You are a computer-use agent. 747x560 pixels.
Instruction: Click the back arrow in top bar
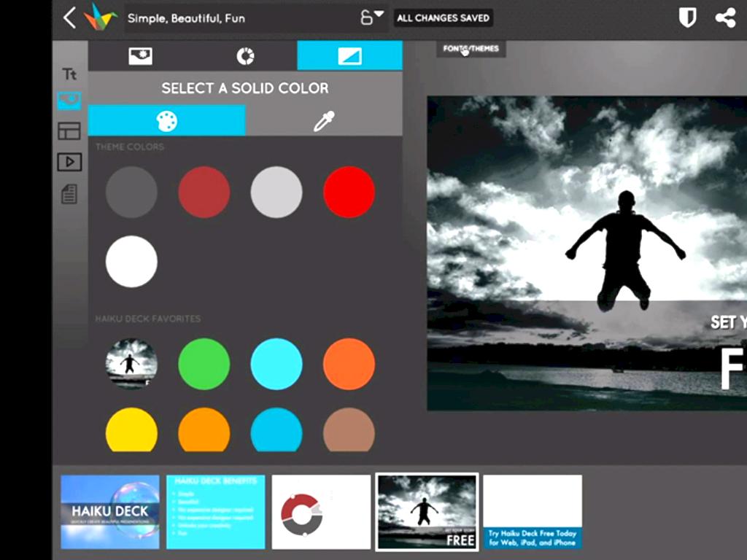click(x=69, y=18)
